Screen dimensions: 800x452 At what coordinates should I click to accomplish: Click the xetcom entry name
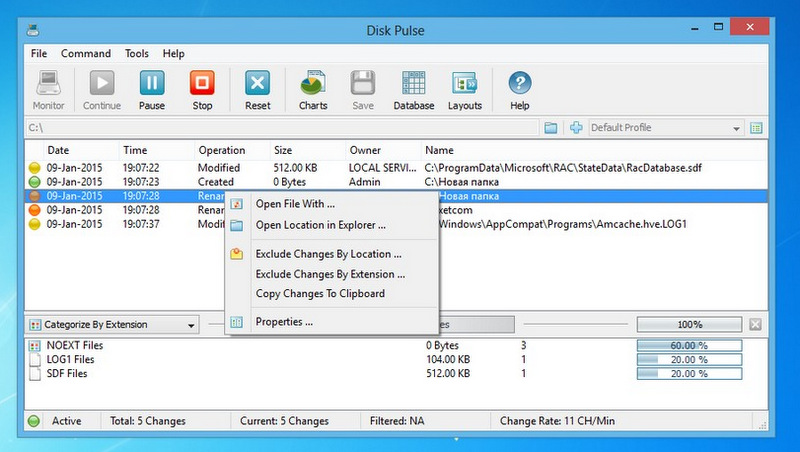point(455,210)
